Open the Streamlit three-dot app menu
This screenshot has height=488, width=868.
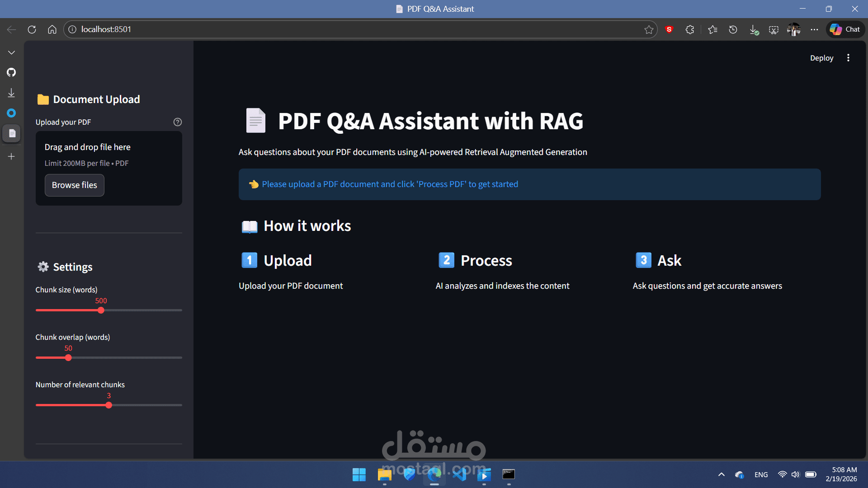[848, 58]
